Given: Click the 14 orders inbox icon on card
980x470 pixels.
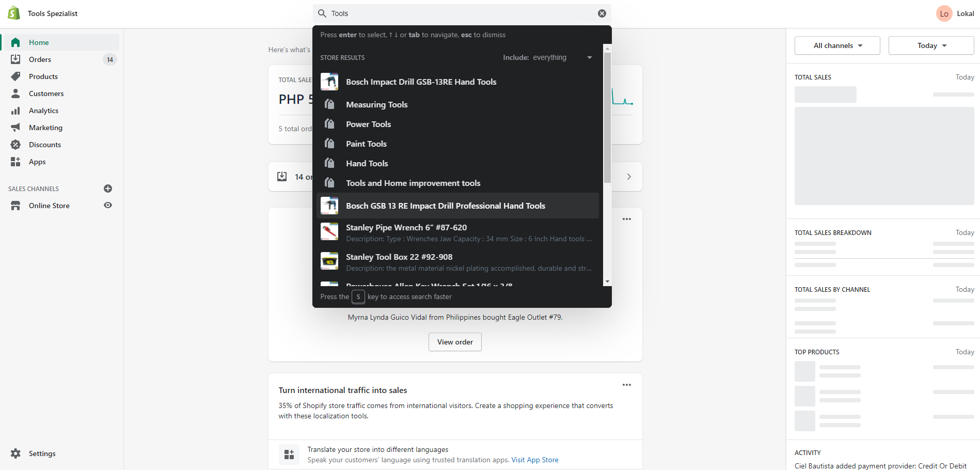Looking at the screenshot, I should click(282, 177).
